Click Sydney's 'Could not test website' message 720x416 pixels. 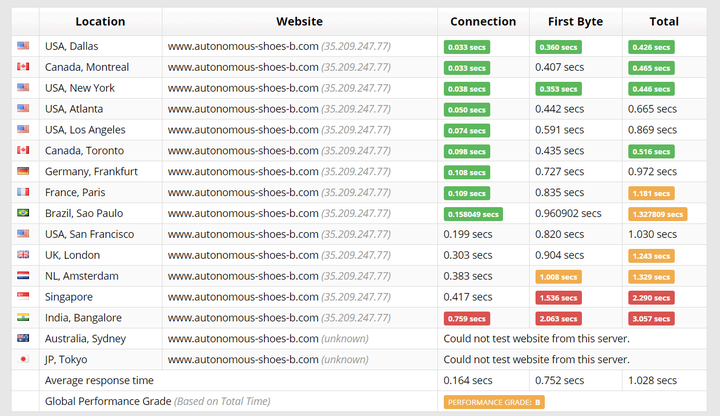[536, 339]
